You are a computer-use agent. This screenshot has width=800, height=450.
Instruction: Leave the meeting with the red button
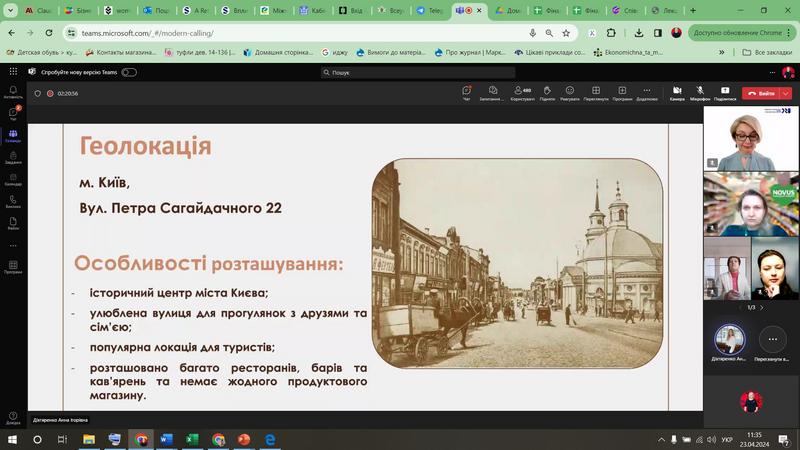point(761,93)
